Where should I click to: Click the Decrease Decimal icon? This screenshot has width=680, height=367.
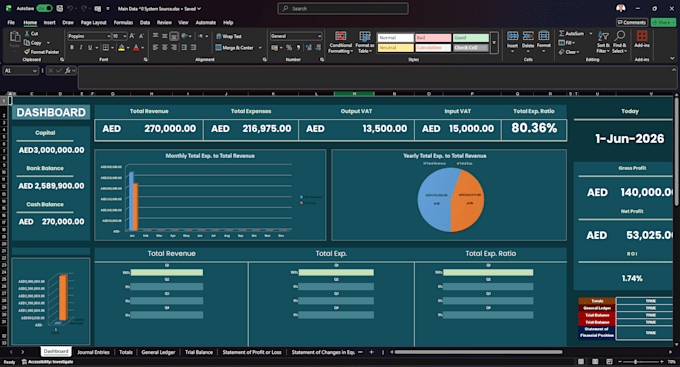[x=318, y=48]
